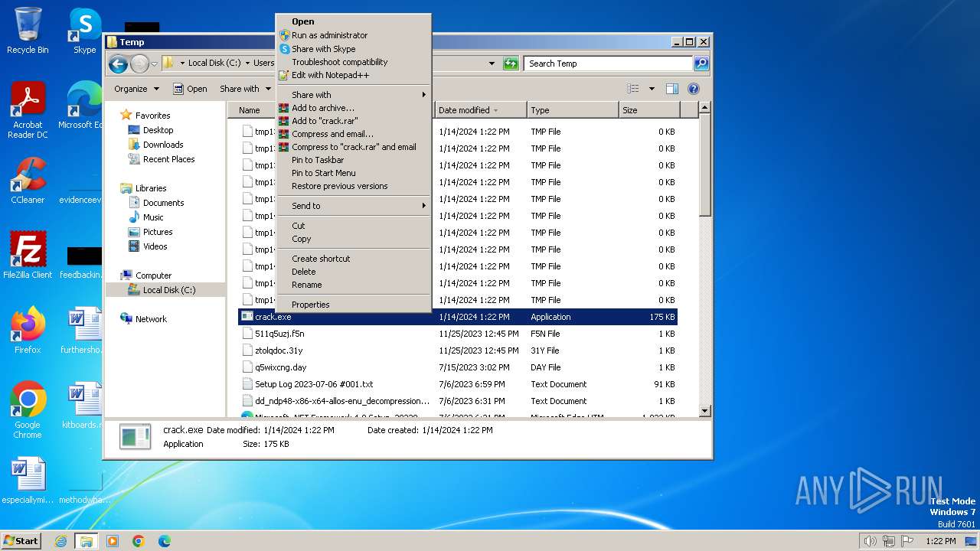Viewport: 980px width, 551px height.
Task: Open Chrome from the taskbar
Action: pyautogui.click(x=139, y=541)
